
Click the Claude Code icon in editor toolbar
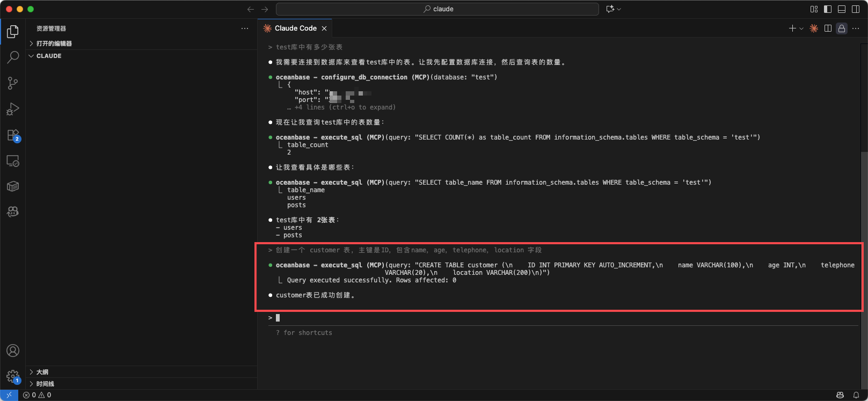[814, 28]
